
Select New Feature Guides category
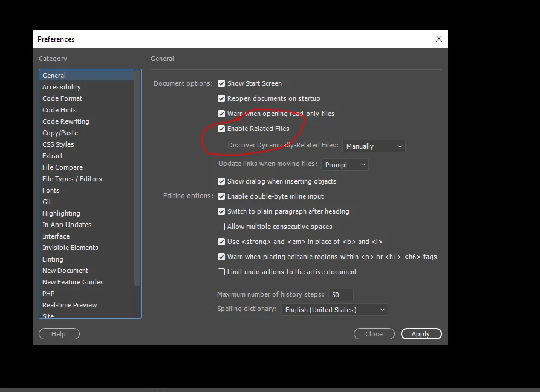click(x=86, y=282)
